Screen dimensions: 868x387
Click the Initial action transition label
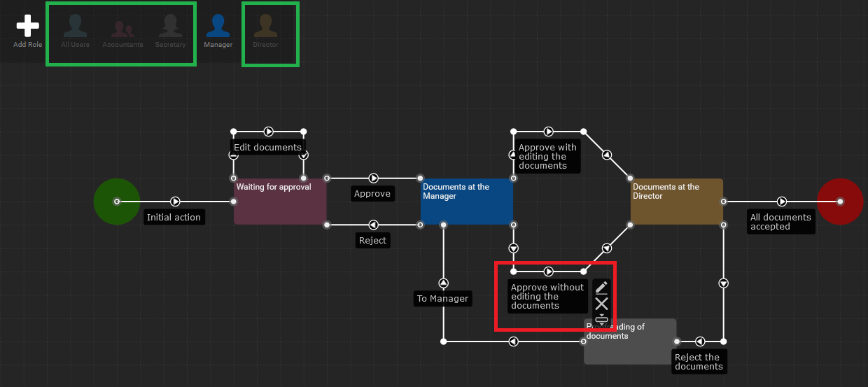174,218
